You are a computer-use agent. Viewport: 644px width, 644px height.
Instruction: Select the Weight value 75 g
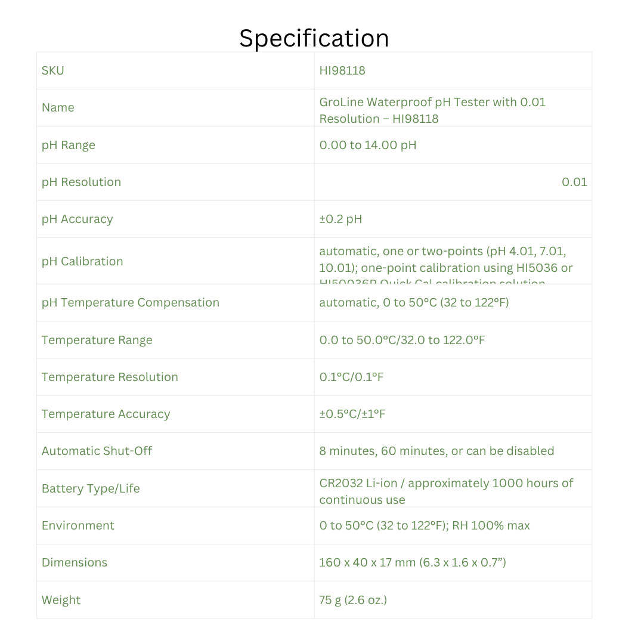coord(353,600)
